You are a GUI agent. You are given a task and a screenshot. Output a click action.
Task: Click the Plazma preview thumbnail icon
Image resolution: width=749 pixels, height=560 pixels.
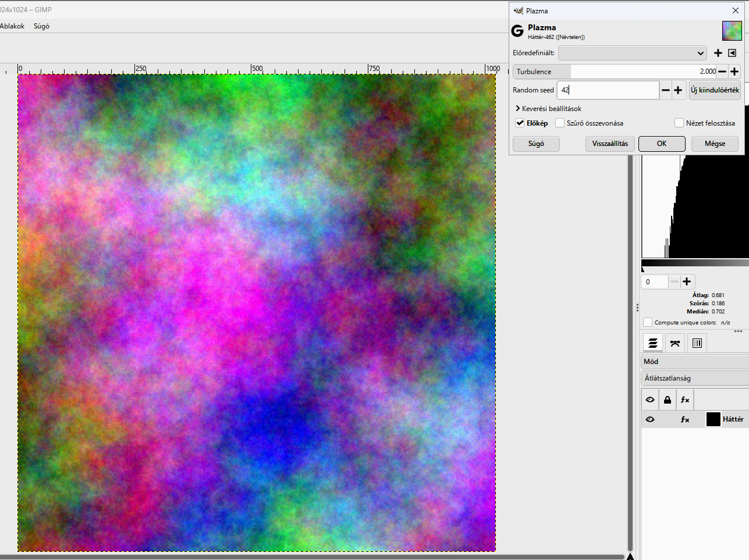pos(732,31)
